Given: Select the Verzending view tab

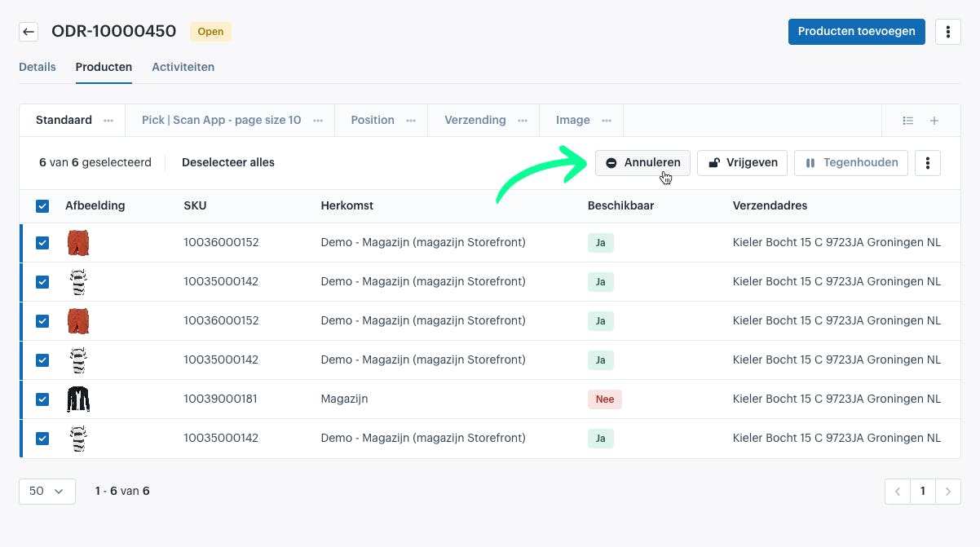Looking at the screenshot, I should tap(475, 120).
